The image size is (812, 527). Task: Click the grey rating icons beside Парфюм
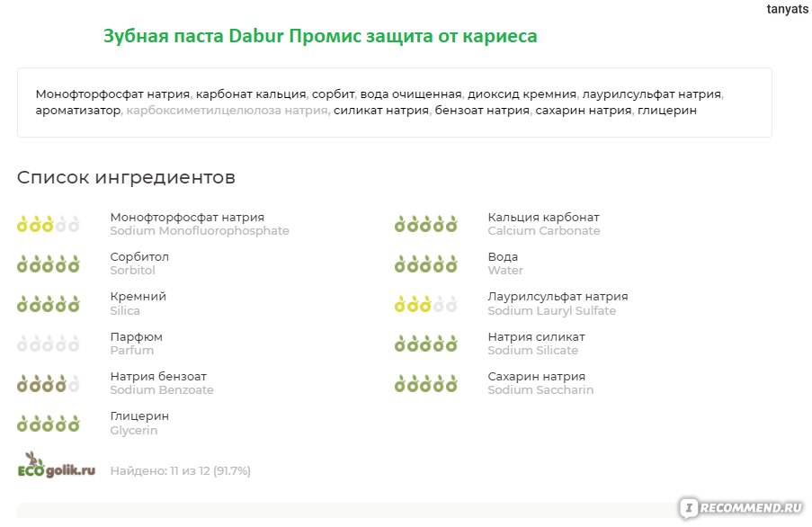tap(49, 344)
